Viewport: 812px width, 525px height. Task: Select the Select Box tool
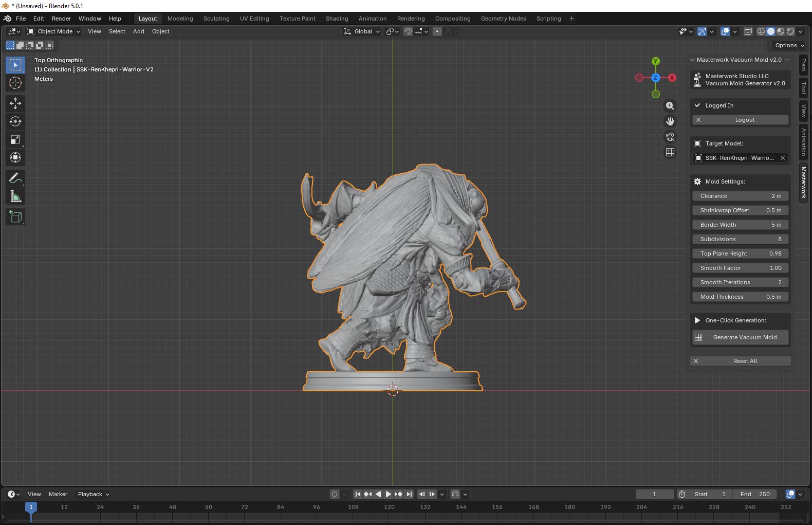pyautogui.click(x=15, y=65)
